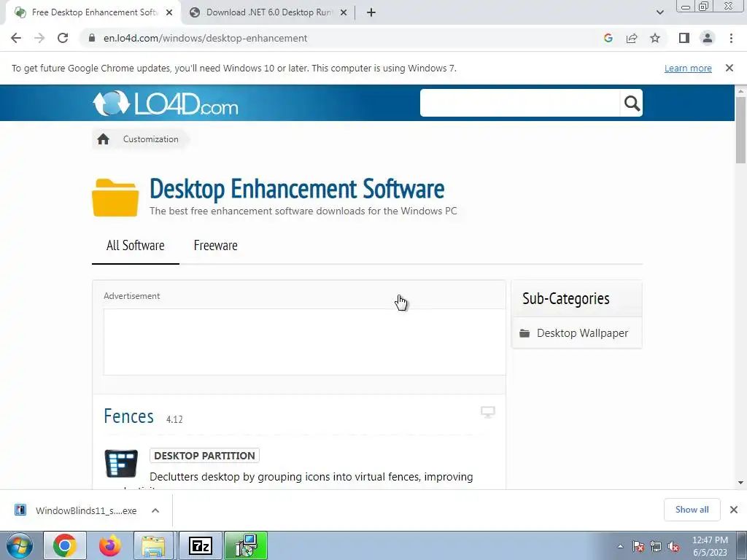Click the Fences app icon
Viewport: 747px width, 560px height.
121,463
